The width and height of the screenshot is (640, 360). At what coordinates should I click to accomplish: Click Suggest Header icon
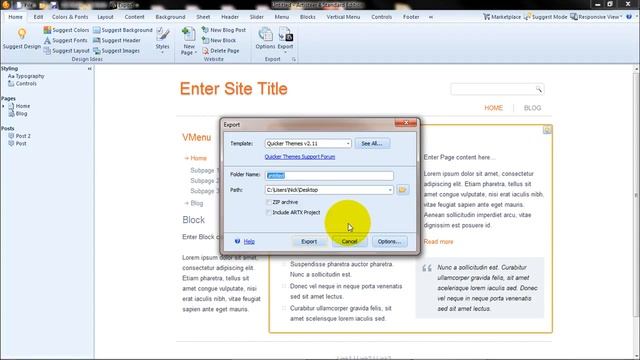(97, 40)
